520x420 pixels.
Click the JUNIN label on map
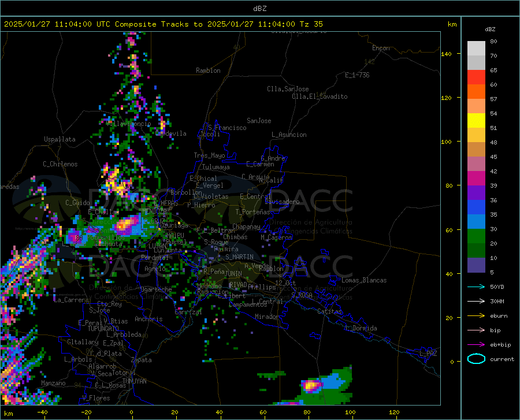pyautogui.click(x=233, y=274)
